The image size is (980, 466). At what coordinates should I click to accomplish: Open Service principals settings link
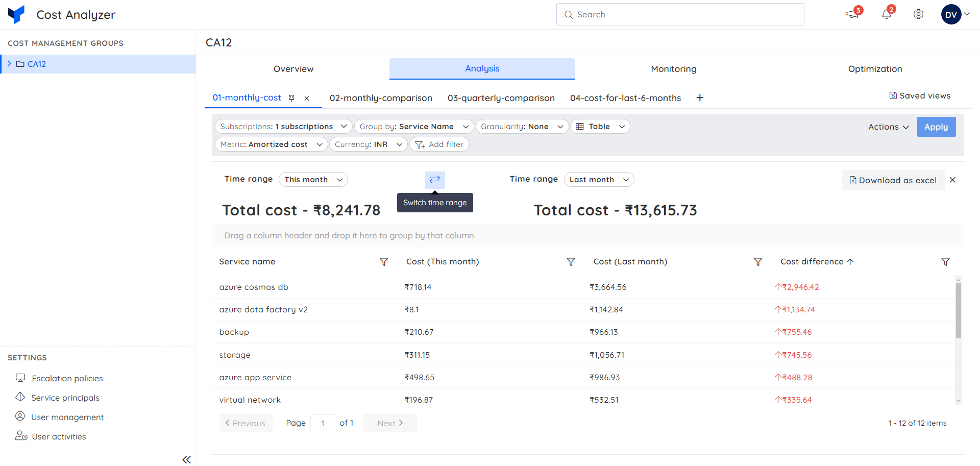pyautogui.click(x=65, y=398)
